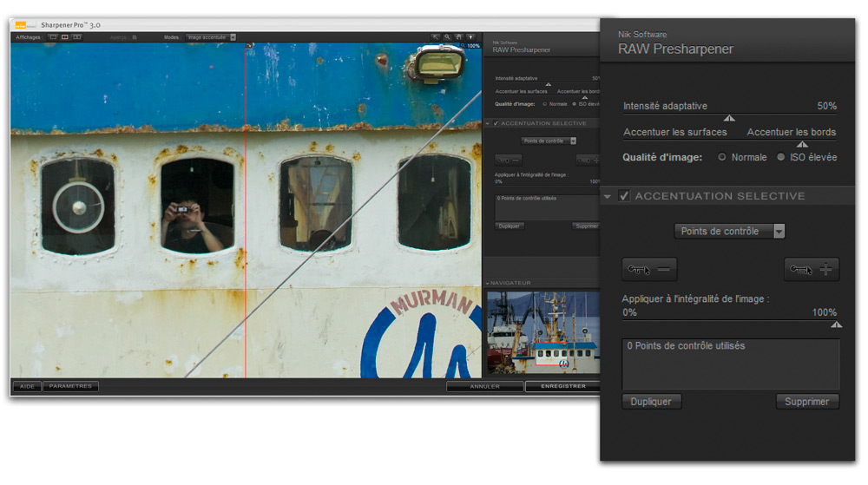Click the dropdown arrow beside Points de contrôle, enlarged panel
The height and width of the screenshot is (485, 868).
779,231
